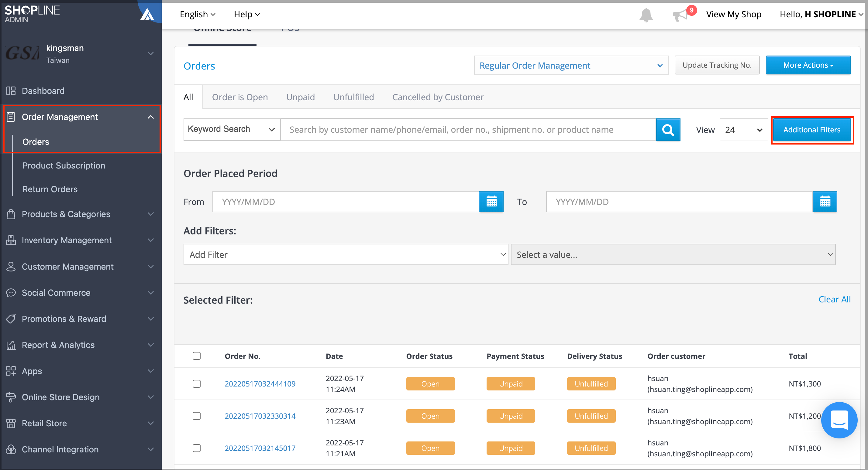Click the Additional Filters button
The height and width of the screenshot is (470, 868).
point(812,130)
